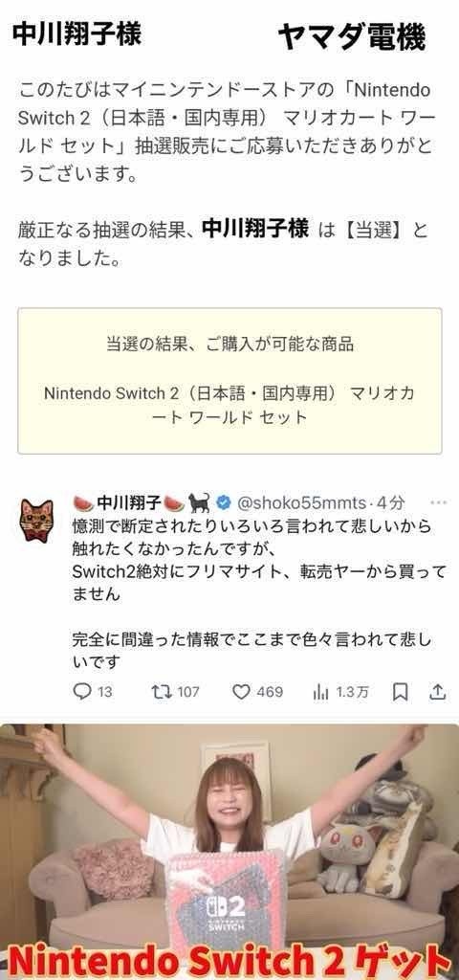459x980 pixels.
Task: Bookmark the tweet with the bookmark icon
Action: tap(401, 691)
